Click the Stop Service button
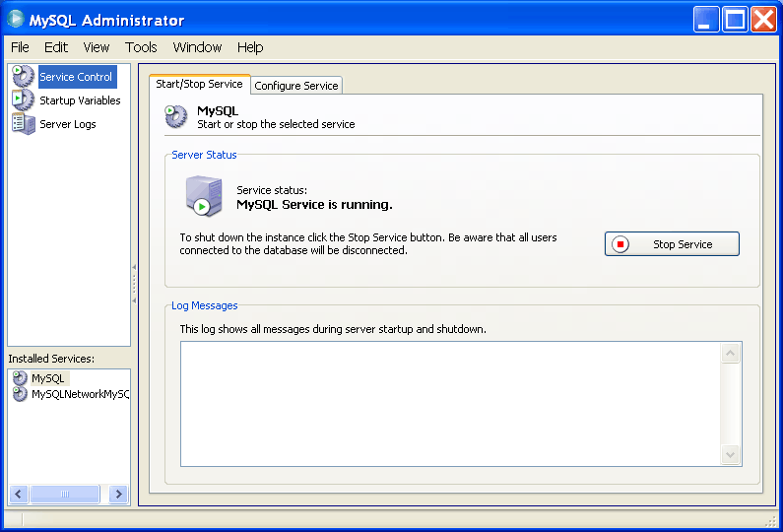 tap(672, 243)
